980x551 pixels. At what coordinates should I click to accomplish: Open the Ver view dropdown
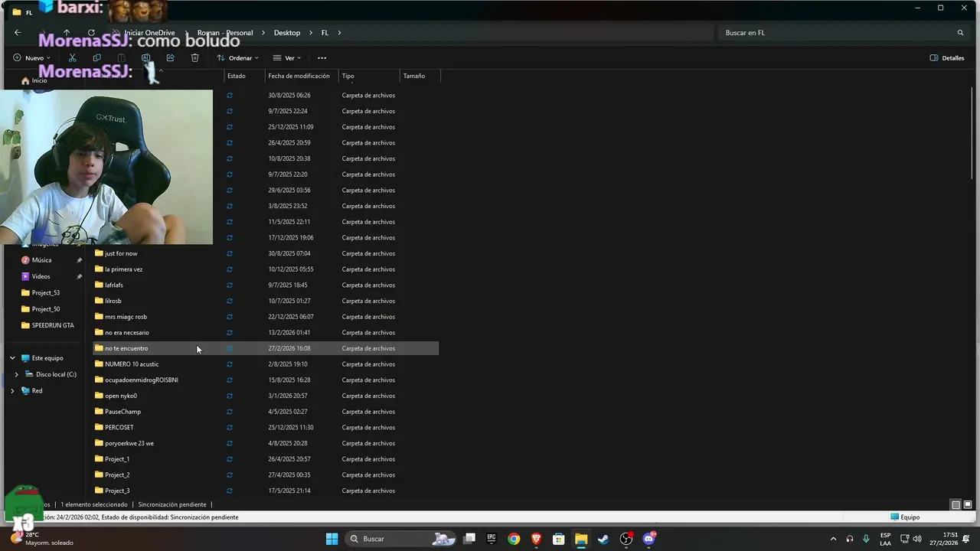click(x=286, y=58)
